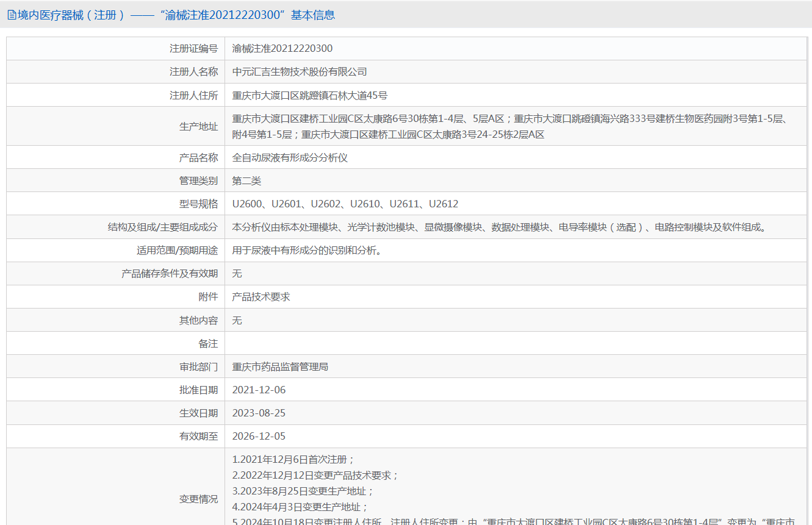Select model list starting with U2600

[x=345, y=204]
